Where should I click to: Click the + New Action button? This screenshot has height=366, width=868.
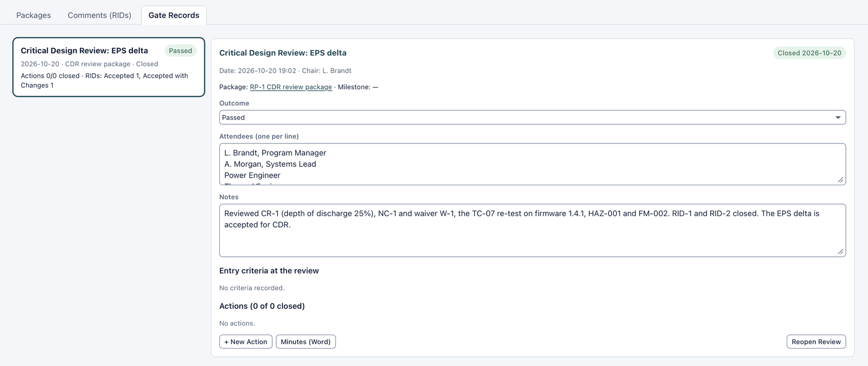coord(246,342)
